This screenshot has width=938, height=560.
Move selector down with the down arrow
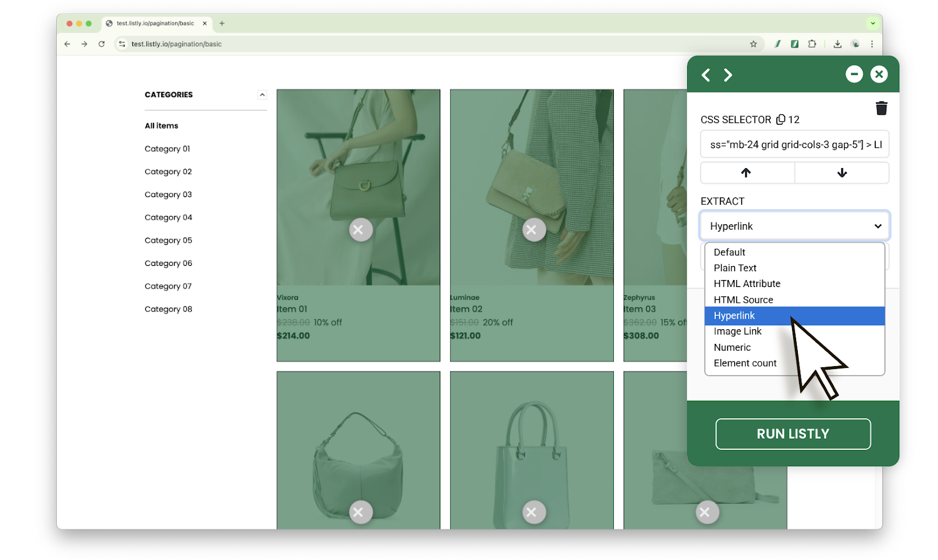[842, 173]
